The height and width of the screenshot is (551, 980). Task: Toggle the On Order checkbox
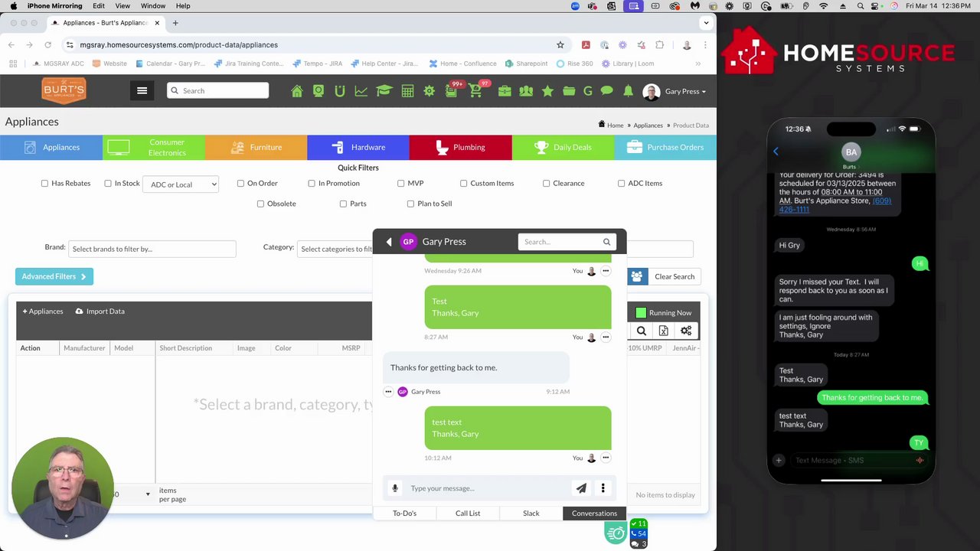(x=240, y=184)
